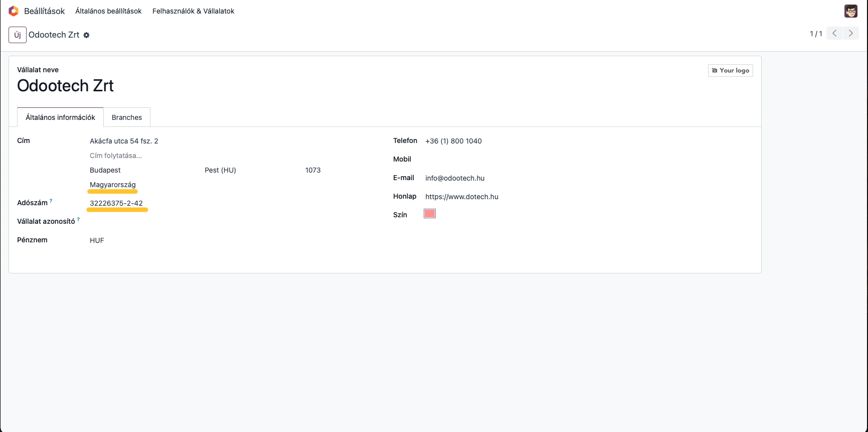The height and width of the screenshot is (432, 868).
Task: Click the Cím label
Action: coord(24,140)
